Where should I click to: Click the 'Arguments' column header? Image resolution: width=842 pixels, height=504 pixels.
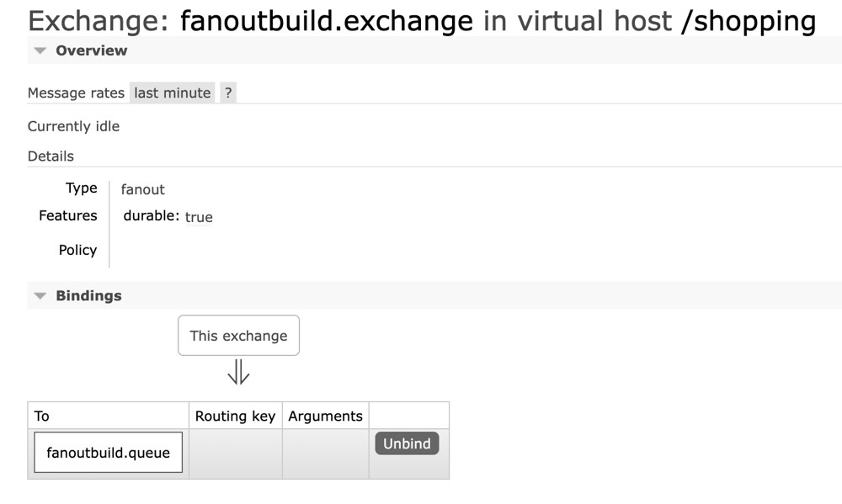pos(325,416)
